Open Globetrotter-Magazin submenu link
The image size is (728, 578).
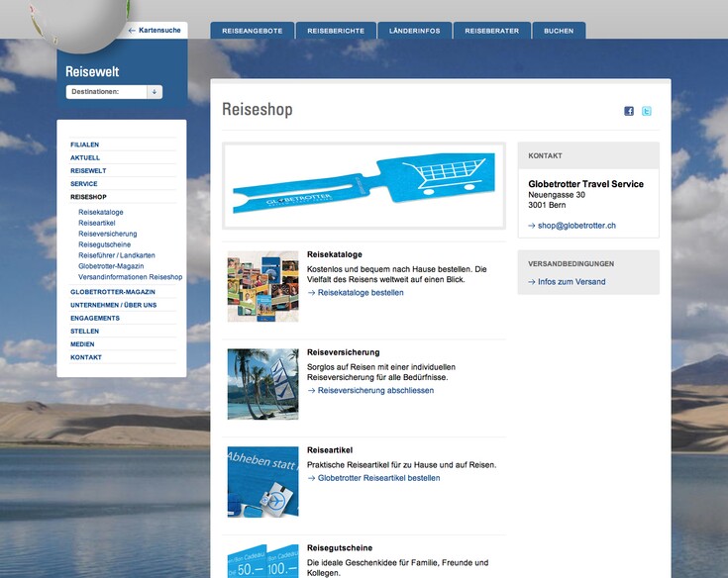pos(111,266)
